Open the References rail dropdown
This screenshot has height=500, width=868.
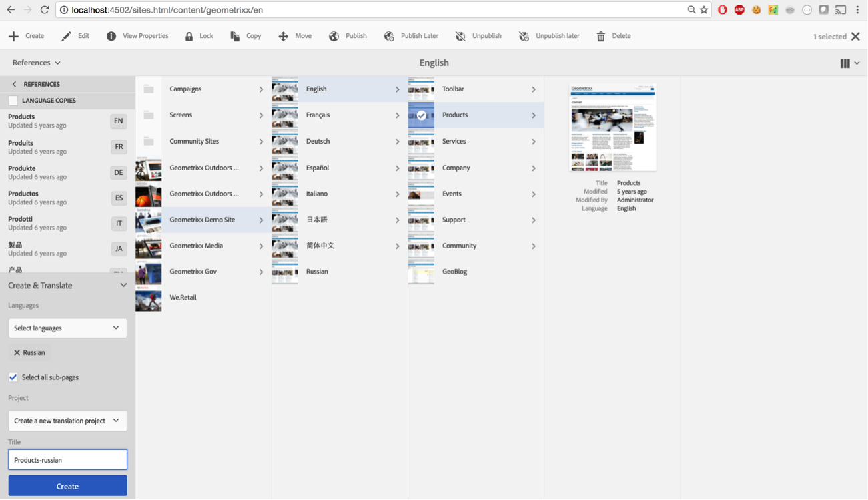tap(37, 63)
